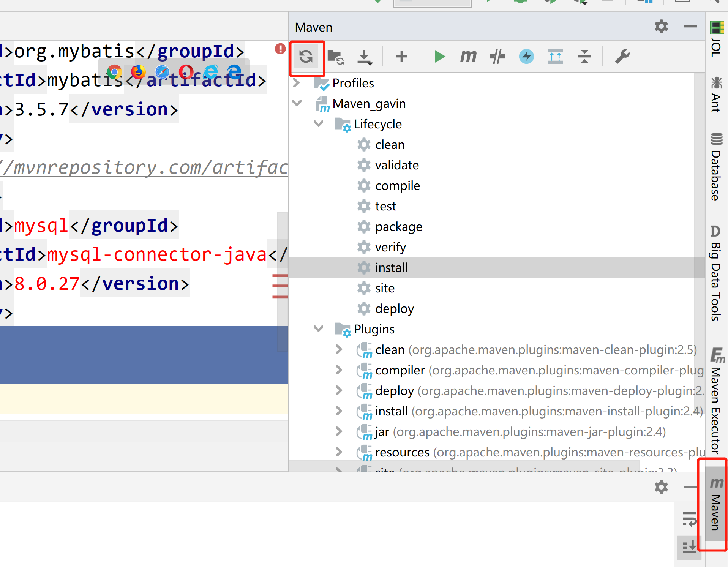Select the package lifecycle phase
728x567 pixels.
coord(399,227)
